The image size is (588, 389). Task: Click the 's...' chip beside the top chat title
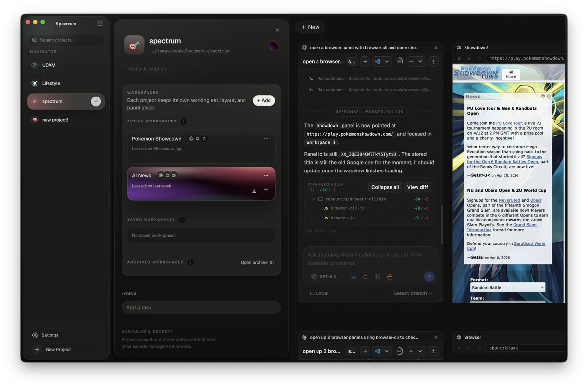(352, 62)
